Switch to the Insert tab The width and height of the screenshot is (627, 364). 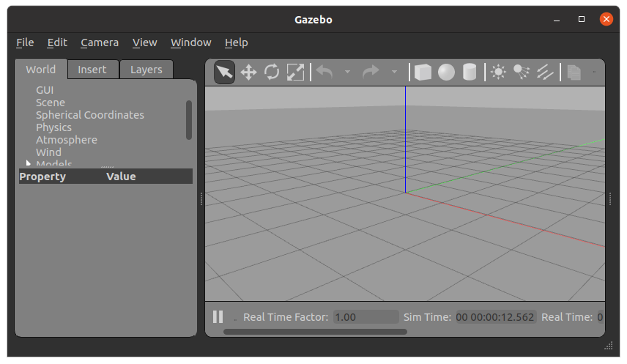92,70
